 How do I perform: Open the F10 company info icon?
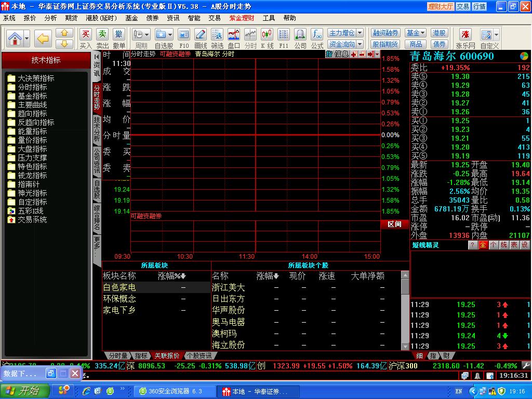pyautogui.click(x=184, y=34)
